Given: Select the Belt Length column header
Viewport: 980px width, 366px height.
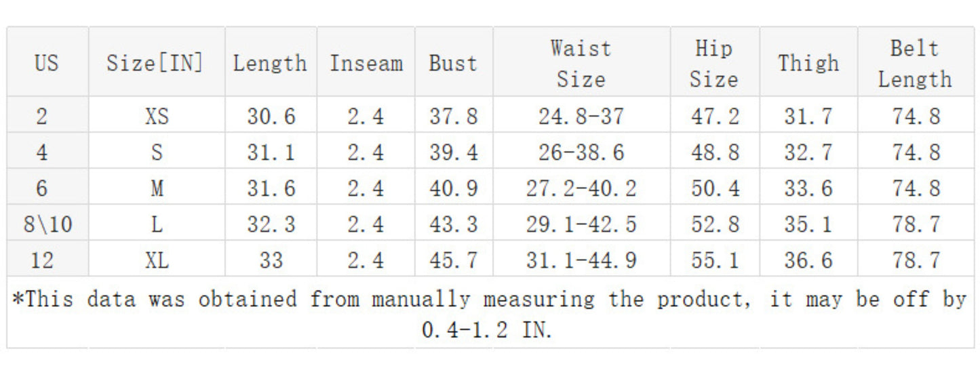Looking at the screenshot, I should coord(915,63).
